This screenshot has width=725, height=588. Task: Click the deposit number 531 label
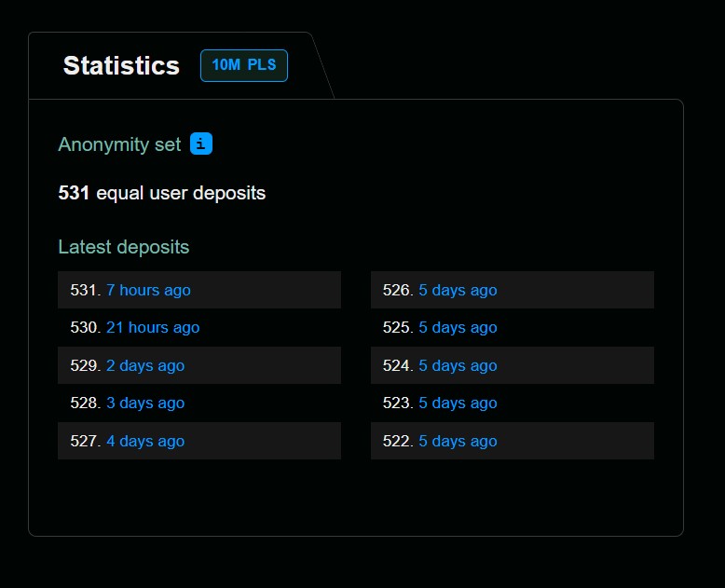[86, 291]
